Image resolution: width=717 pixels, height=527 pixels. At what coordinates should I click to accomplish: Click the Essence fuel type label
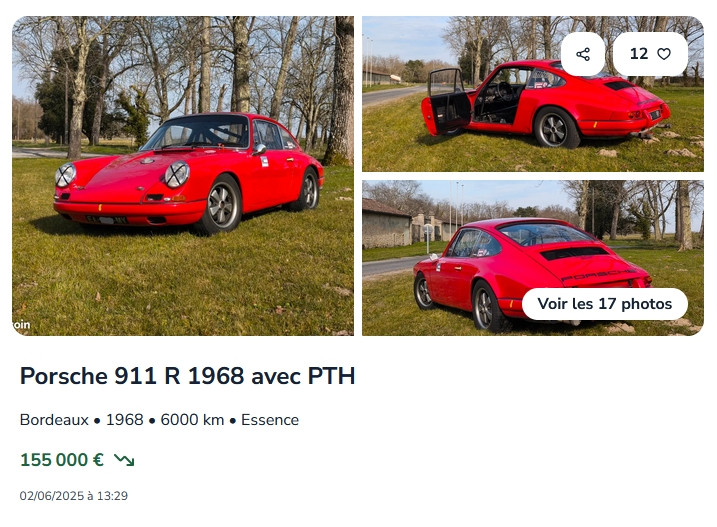click(x=270, y=420)
